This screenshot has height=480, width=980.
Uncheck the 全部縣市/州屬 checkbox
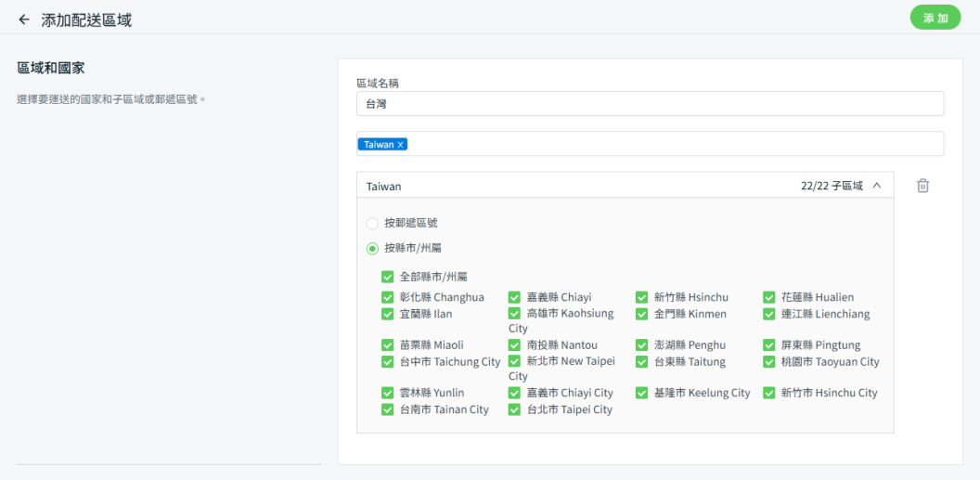388,277
